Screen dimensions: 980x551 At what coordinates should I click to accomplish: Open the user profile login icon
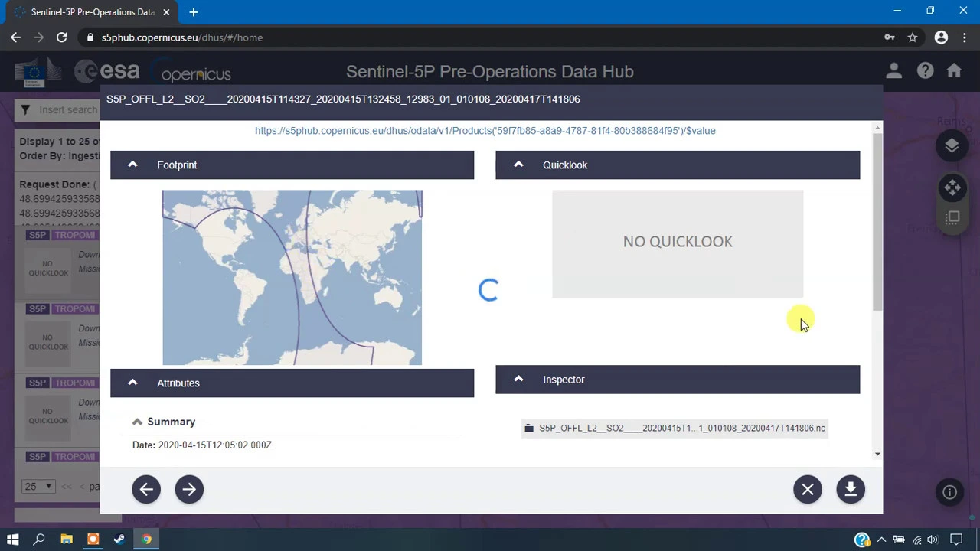893,71
